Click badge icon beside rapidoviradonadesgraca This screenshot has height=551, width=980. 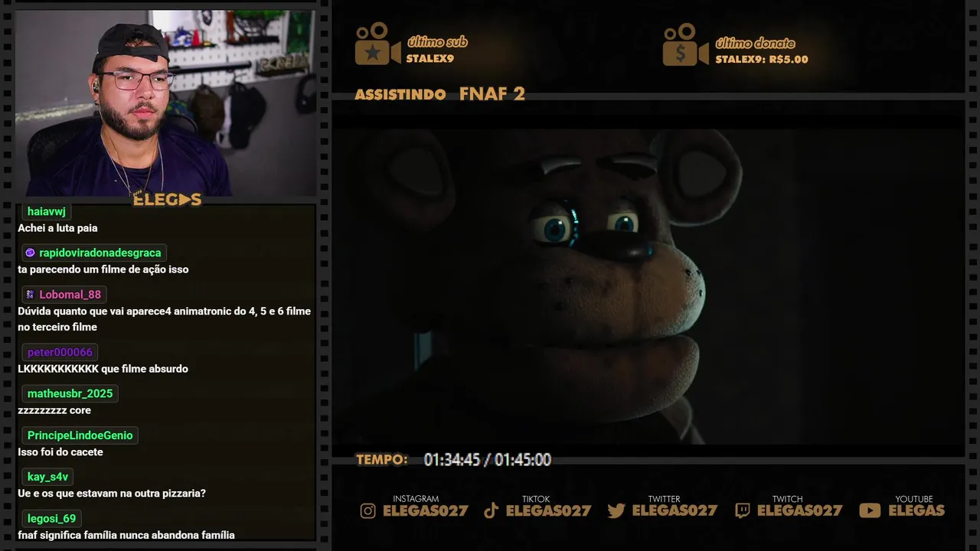pos(30,253)
